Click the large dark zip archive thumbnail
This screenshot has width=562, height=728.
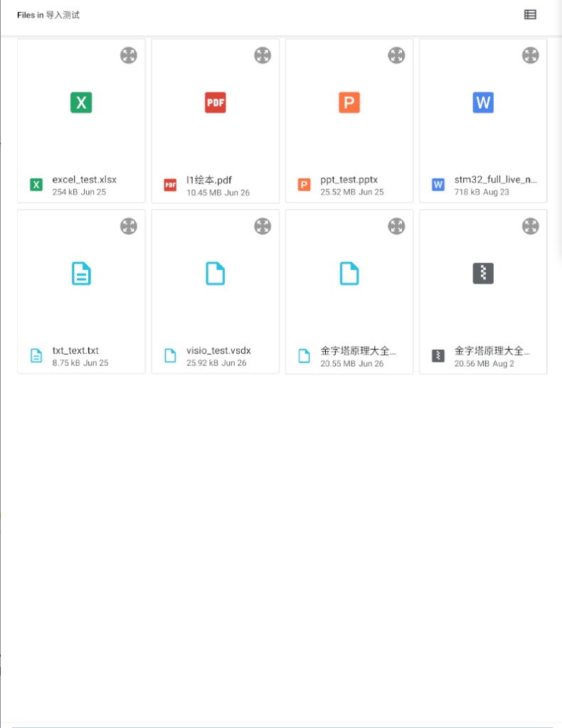click(483, 274)
